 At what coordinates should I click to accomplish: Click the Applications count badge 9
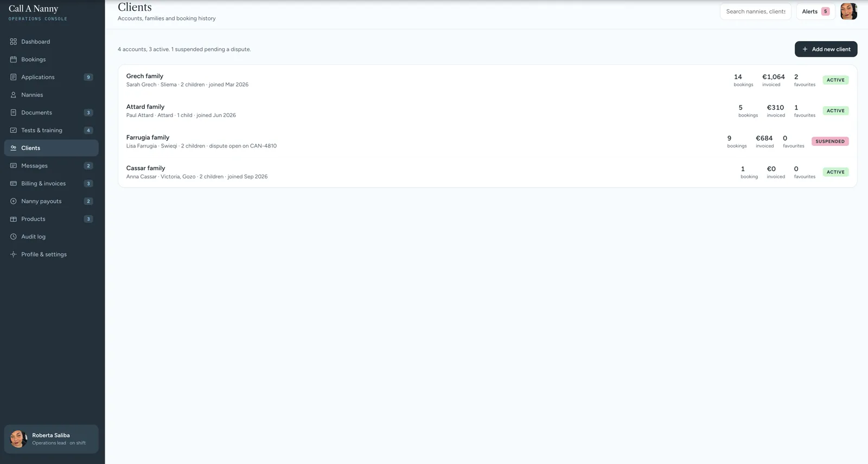(x=88, y=77)
